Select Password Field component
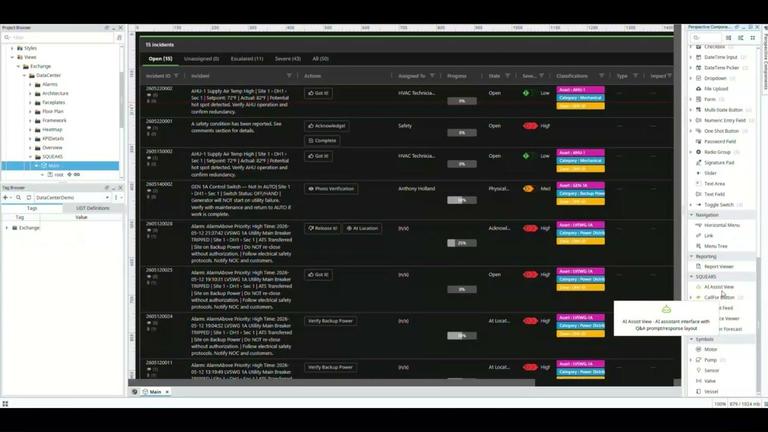 coord(720,142)
